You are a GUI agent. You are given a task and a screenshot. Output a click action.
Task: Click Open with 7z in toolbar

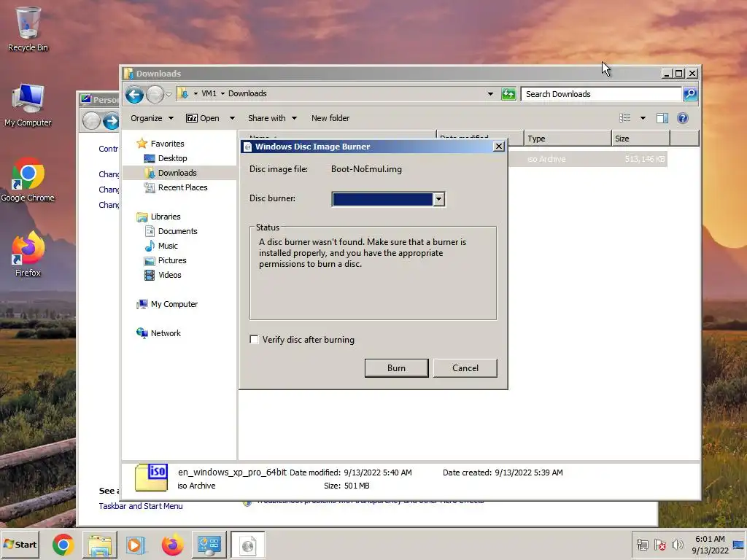click(x=203, y=118)
